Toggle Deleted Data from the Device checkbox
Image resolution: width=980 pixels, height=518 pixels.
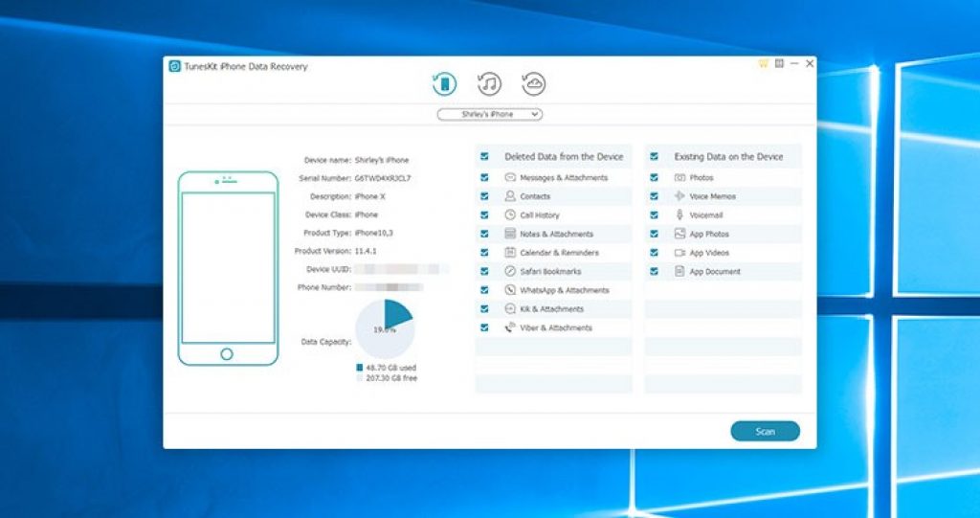(484, 156)
